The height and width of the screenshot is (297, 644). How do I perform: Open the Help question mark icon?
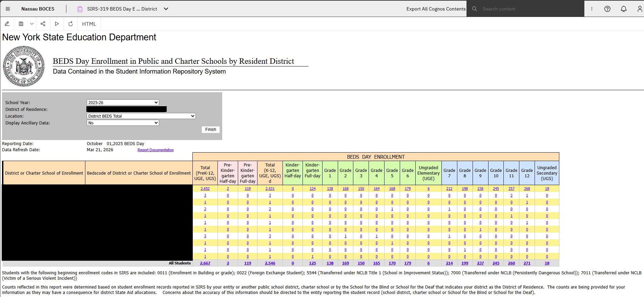(x=607, y=9)
